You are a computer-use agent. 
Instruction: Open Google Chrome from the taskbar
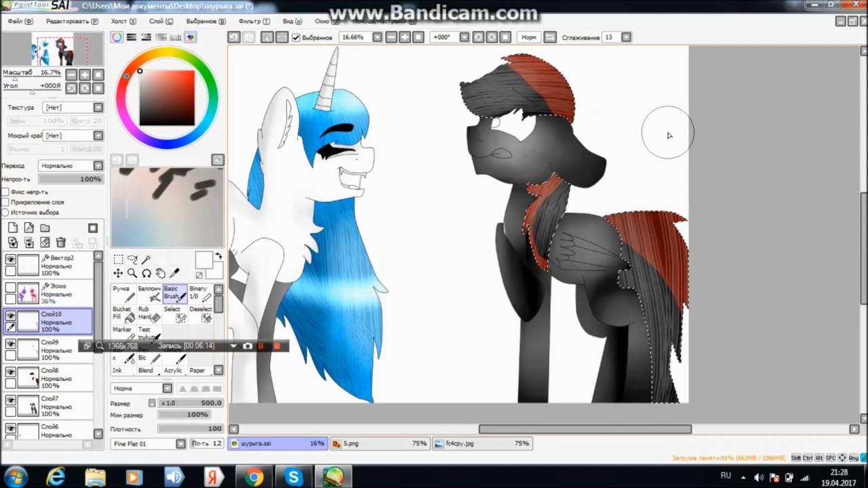pos(254,477)
